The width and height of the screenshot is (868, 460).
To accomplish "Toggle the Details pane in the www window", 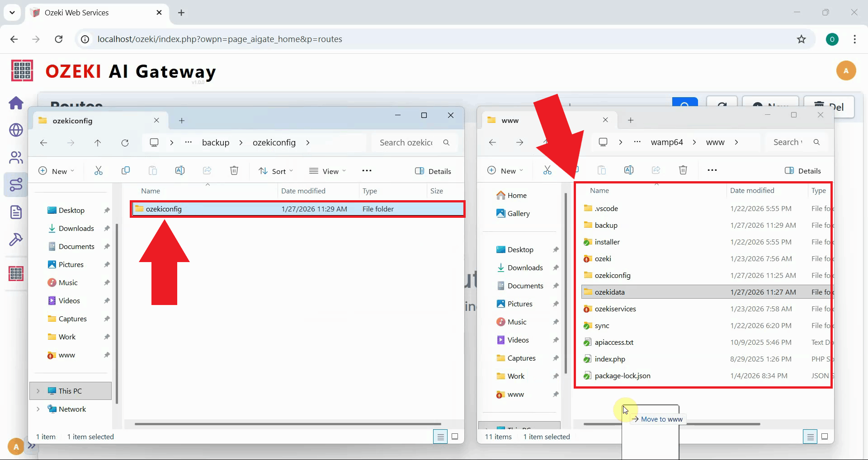I will pos(803,170).
